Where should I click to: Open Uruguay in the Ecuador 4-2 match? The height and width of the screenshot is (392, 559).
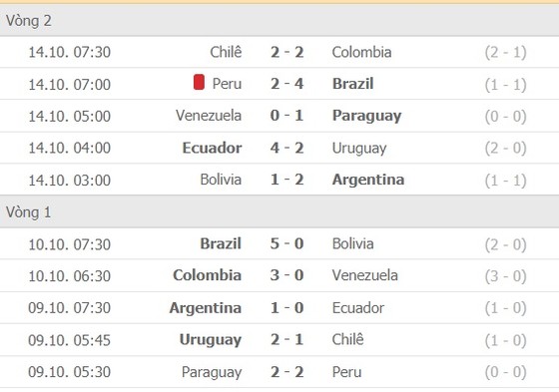359,149
